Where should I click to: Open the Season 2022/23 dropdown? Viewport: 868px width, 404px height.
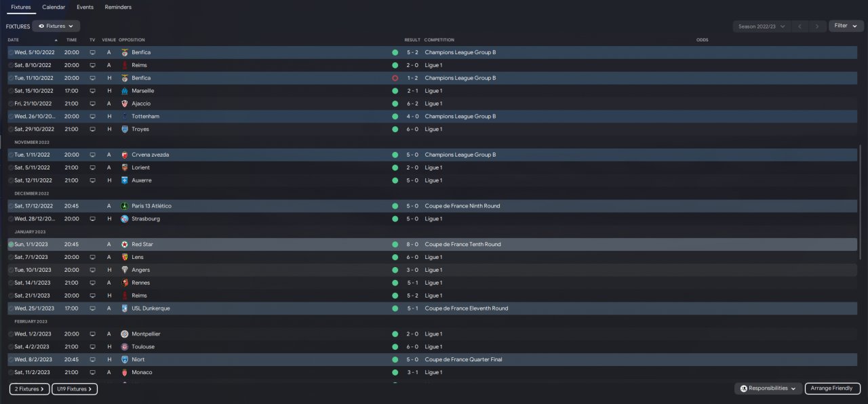pos(762,26)
